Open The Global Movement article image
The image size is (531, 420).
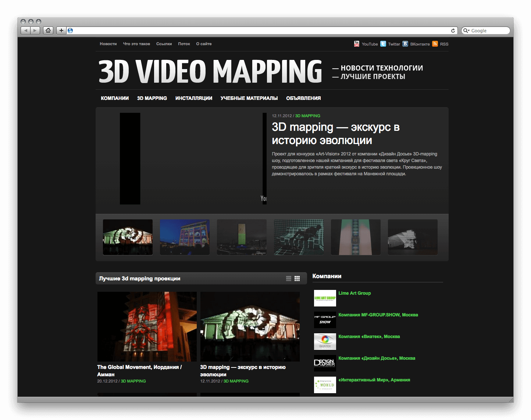click(x=147, y=326)
